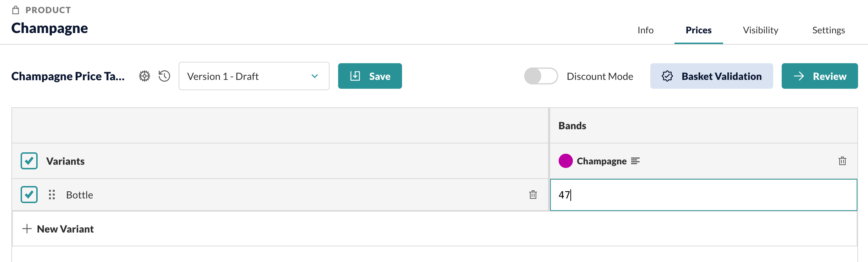Click the product bag icon
868x262 pixels.
(x=16, y=10)
